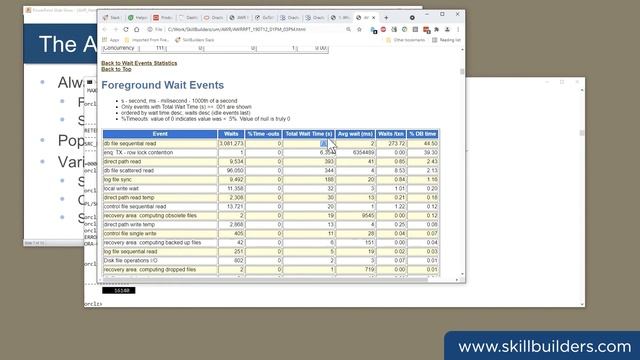Select recovery area: computing obsolete files cell
640x360 pixels.
[x=160, y=216]
